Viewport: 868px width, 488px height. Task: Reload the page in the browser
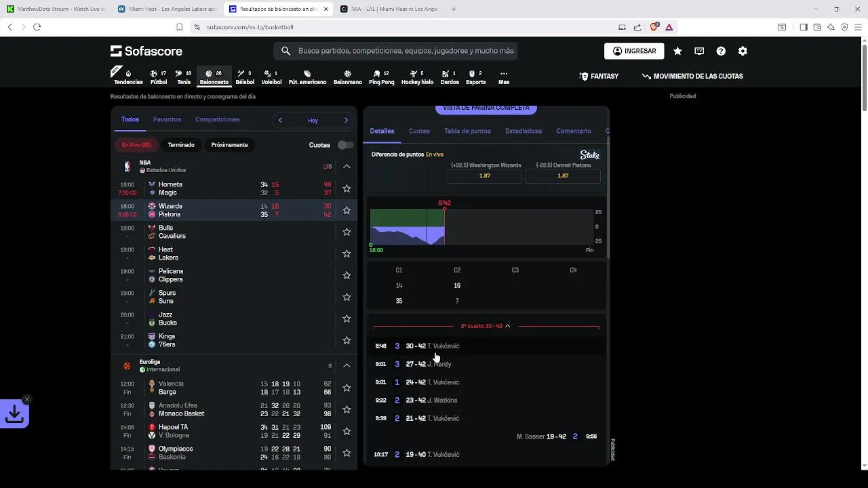[x=37, y=27]
